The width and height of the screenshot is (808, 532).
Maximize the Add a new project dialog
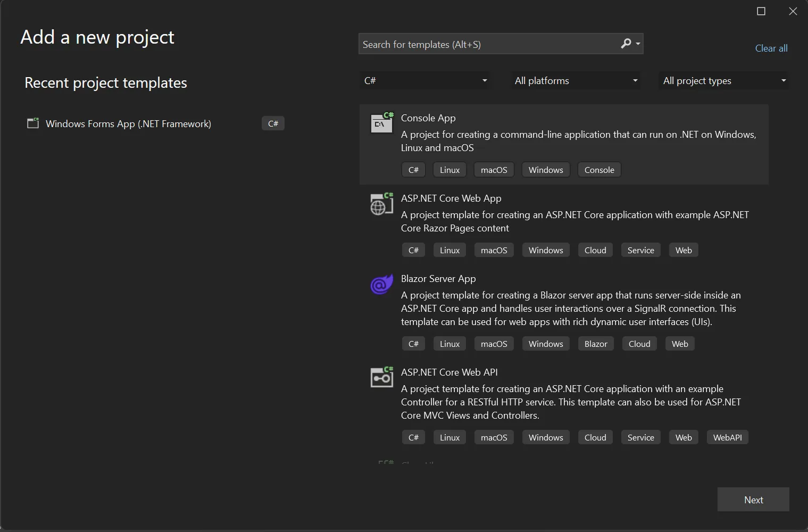tap(761, 11)
